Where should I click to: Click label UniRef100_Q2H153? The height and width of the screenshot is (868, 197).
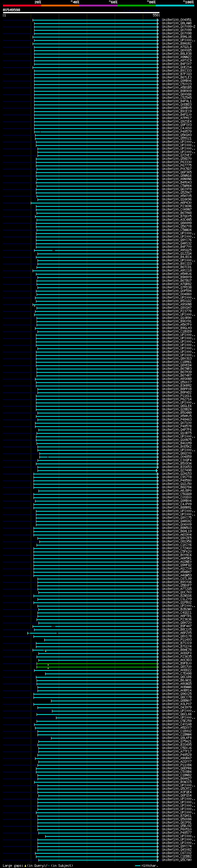(x=177, y=474)
